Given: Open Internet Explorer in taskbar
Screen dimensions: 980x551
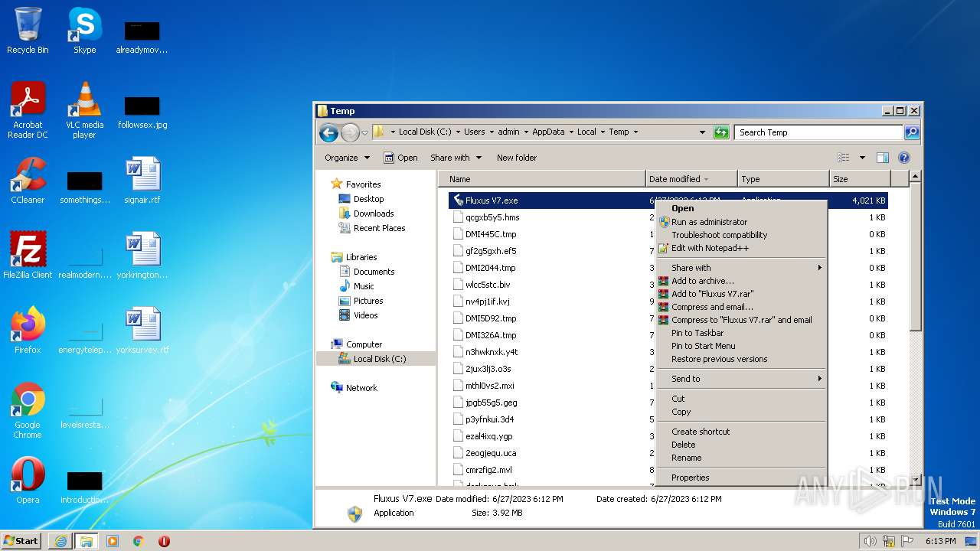Looking at the screenshot, I should pos(60,541).
